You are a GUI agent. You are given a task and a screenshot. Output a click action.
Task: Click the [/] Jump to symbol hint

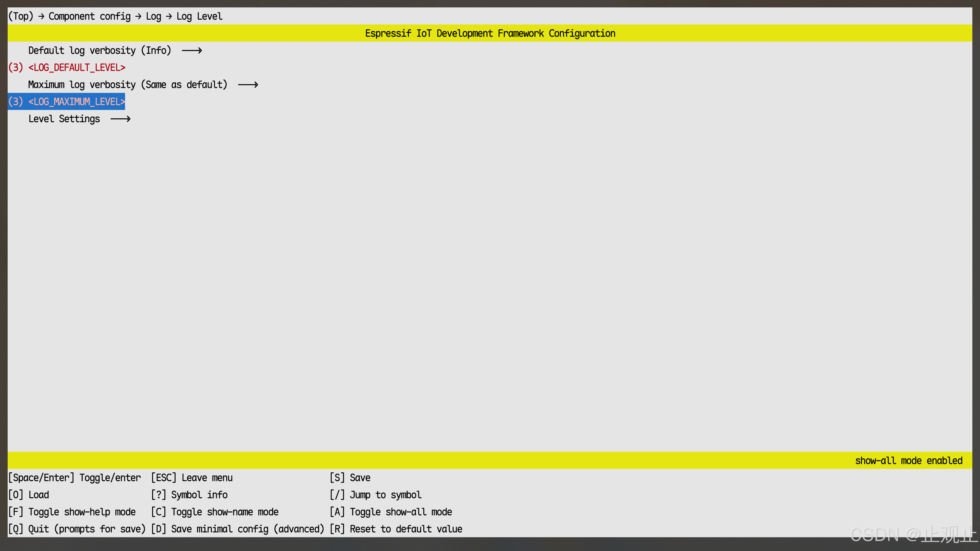(x=375, y=495)
